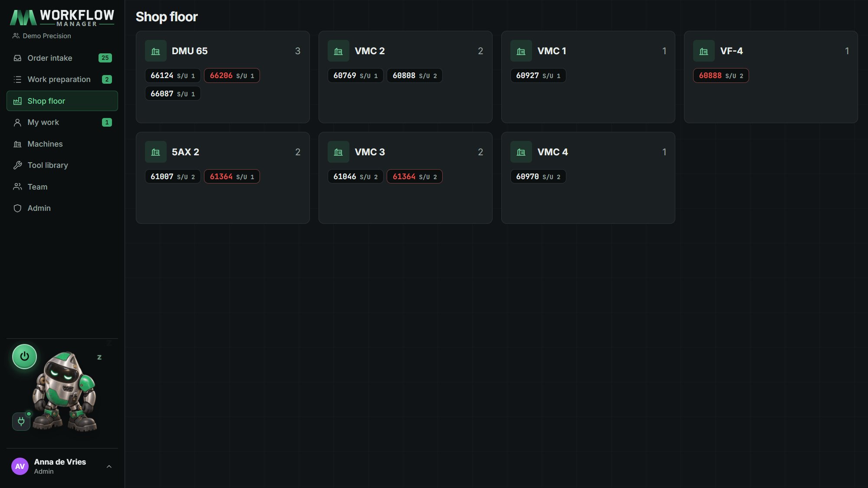Select Shop floor in the sidebar
Image resolution: width=868 pixels, height=488 pixels.
click(x=62, y=101)
